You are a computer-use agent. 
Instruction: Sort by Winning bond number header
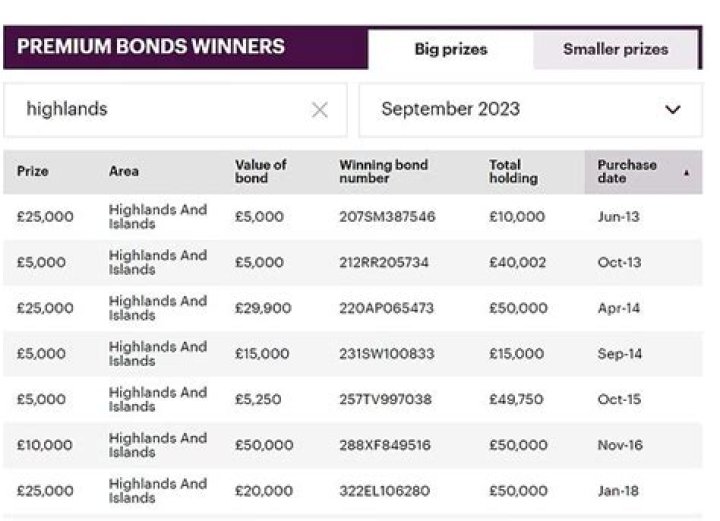tap(383, 171)
